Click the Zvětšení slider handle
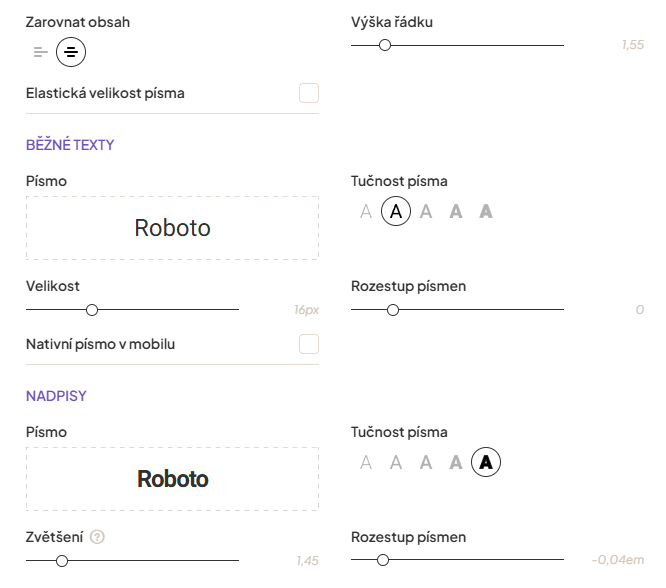 click(x=62, y=561)
